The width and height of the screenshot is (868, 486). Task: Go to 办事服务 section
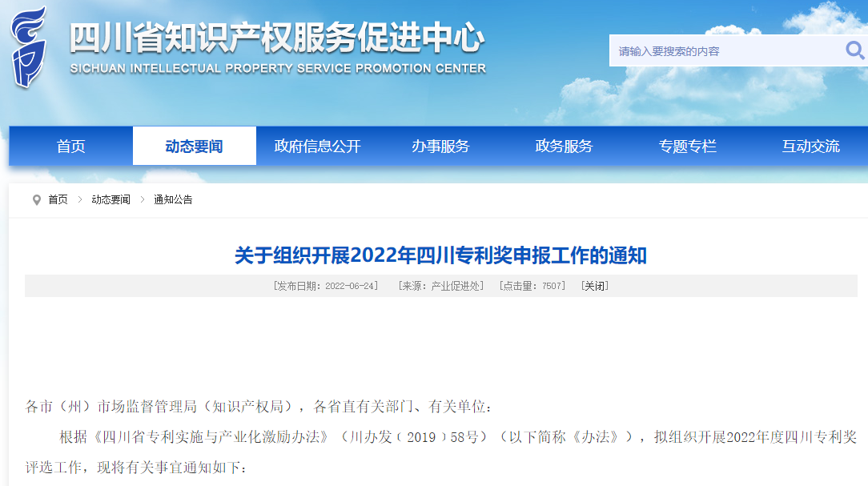(x=440, y=147)
